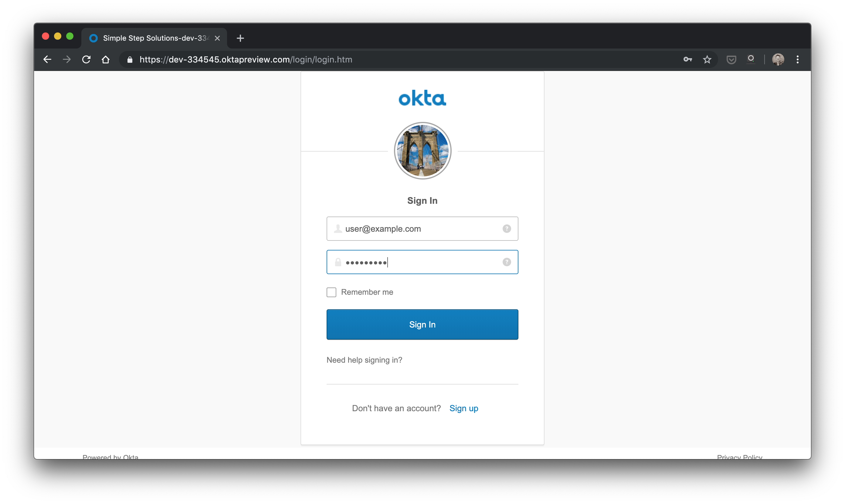Open a new browser tab
The image size is (845, 504).
(240, 38)
